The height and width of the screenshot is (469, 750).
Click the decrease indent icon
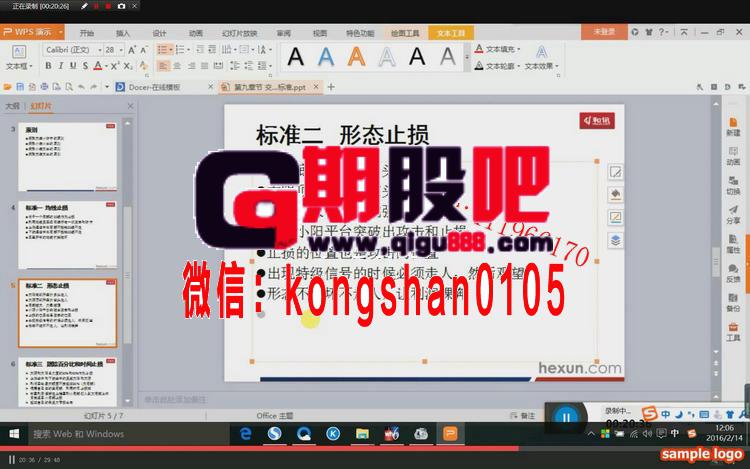[200, 50]
